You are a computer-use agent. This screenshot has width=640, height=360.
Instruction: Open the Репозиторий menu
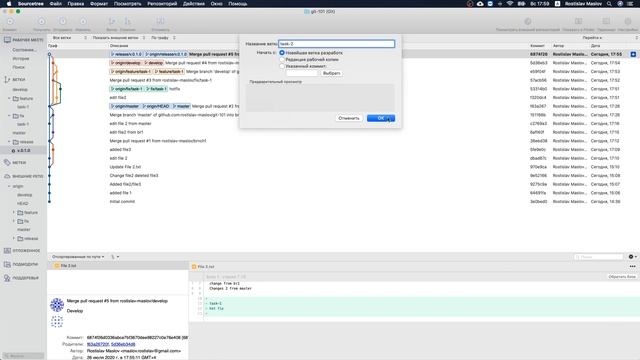[x=162, y=4]
